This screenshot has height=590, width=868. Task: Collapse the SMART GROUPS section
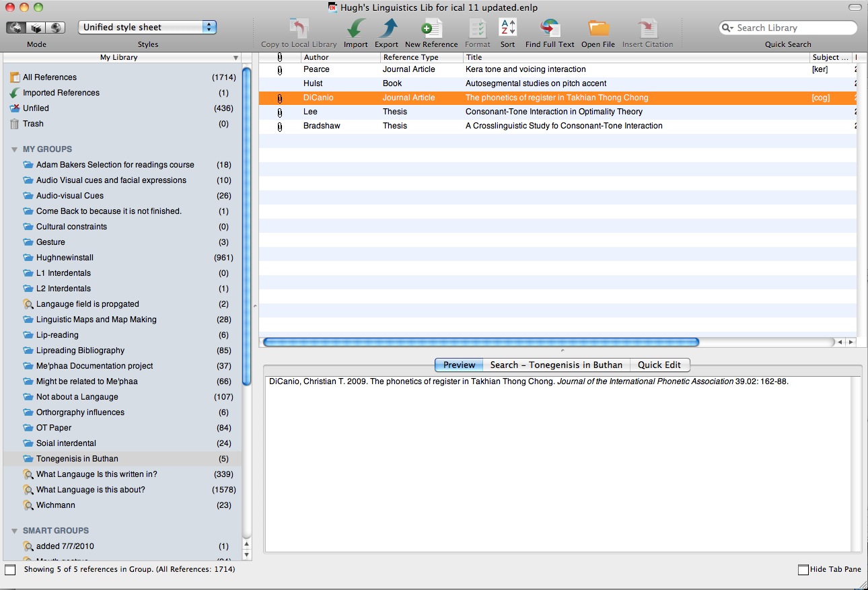(15, 530)
